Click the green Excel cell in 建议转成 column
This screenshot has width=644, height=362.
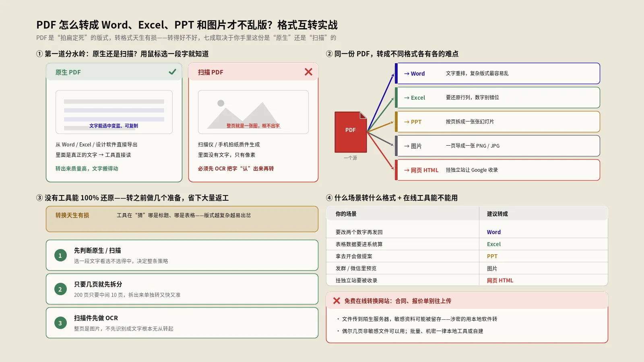[x=494, y=244]
